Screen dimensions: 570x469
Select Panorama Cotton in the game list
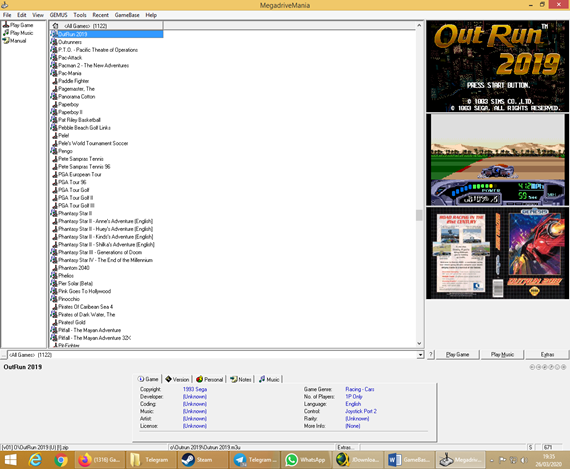(77, 97)
